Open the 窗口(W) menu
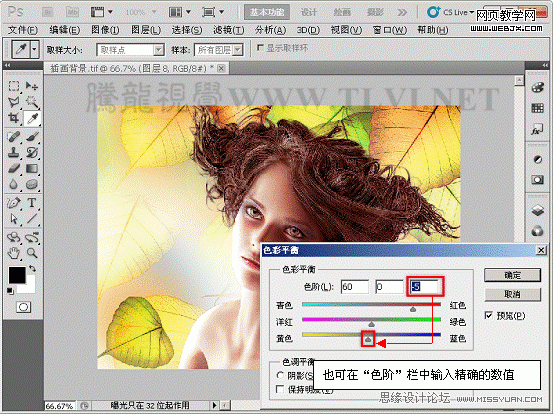Viewport: 553px width, 414px height. (390, 30)
